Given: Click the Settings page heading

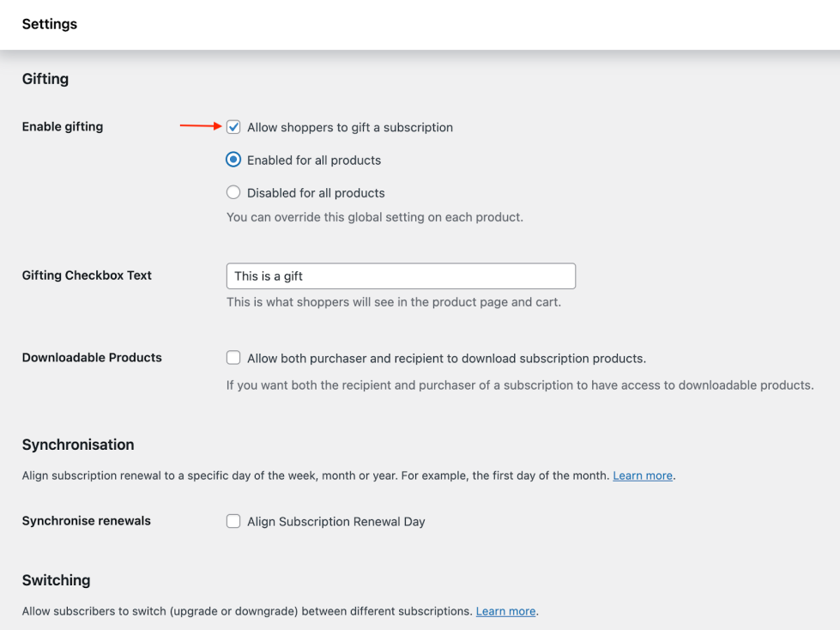Looking at the screenshot, I should 49,24.
